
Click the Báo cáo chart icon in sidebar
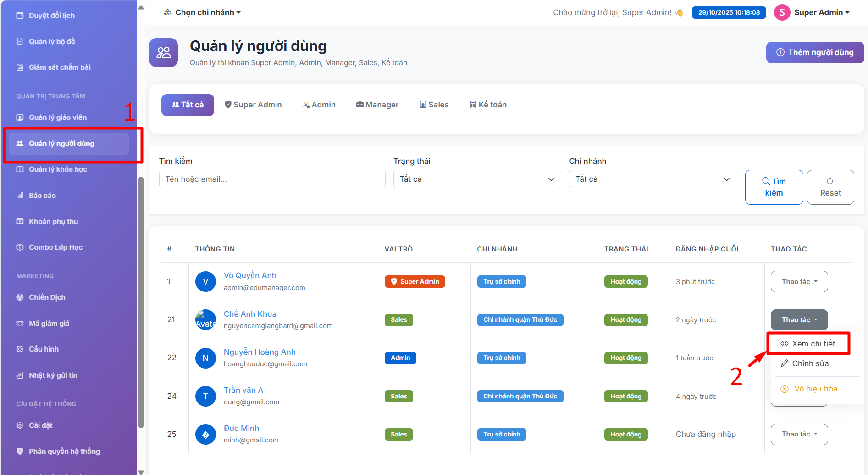[20, 196]
